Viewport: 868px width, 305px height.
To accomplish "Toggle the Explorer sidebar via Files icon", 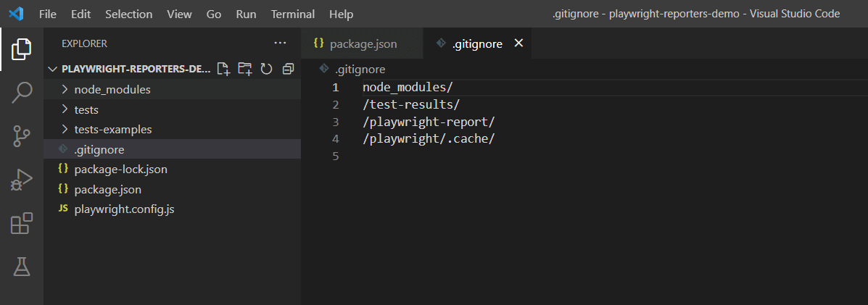I will click(x=22, y=49).
